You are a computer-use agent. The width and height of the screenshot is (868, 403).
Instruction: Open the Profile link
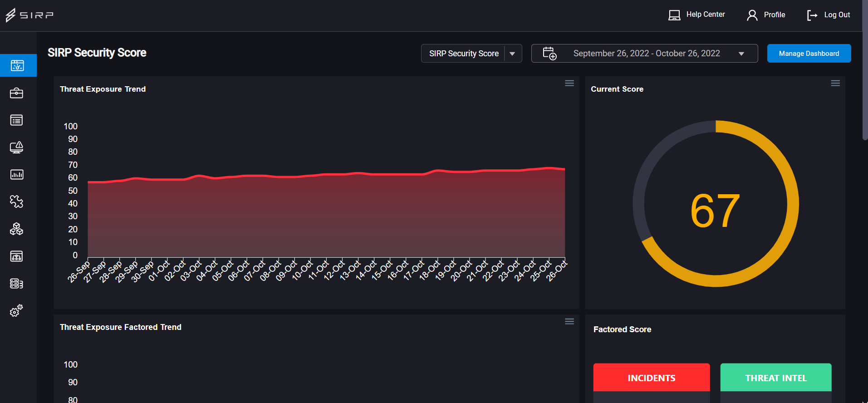(775, 15)
